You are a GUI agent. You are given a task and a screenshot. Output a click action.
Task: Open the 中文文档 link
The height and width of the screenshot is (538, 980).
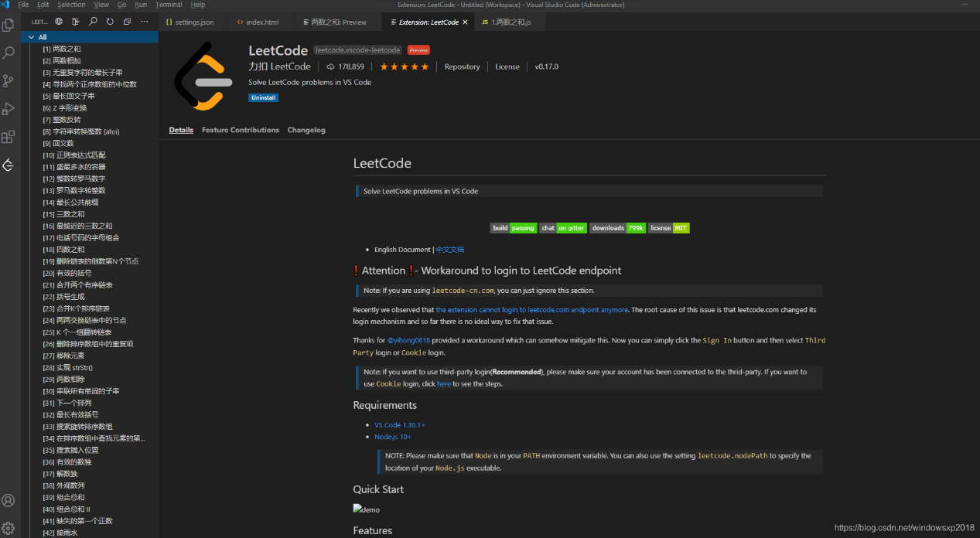450,250
